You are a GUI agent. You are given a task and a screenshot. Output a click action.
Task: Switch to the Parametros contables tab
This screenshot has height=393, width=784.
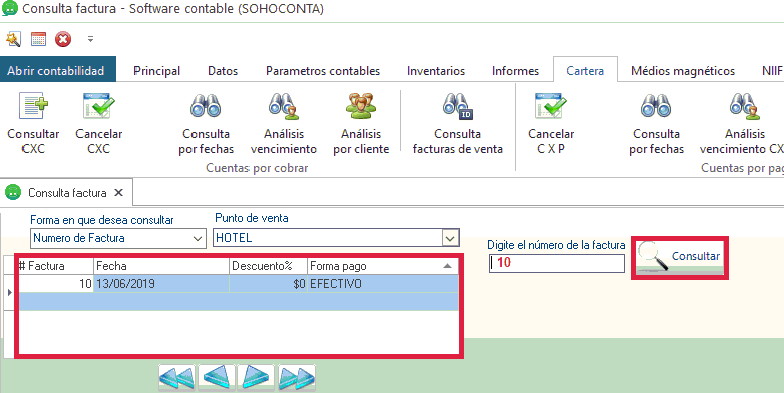click(323, 70)
